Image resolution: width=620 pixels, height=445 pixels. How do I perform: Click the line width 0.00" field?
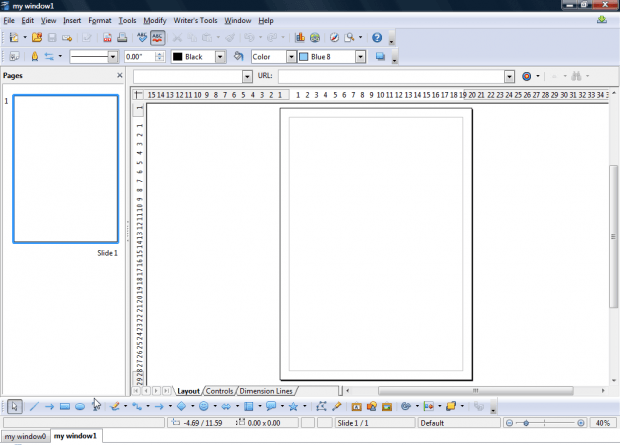click(140, 57)
